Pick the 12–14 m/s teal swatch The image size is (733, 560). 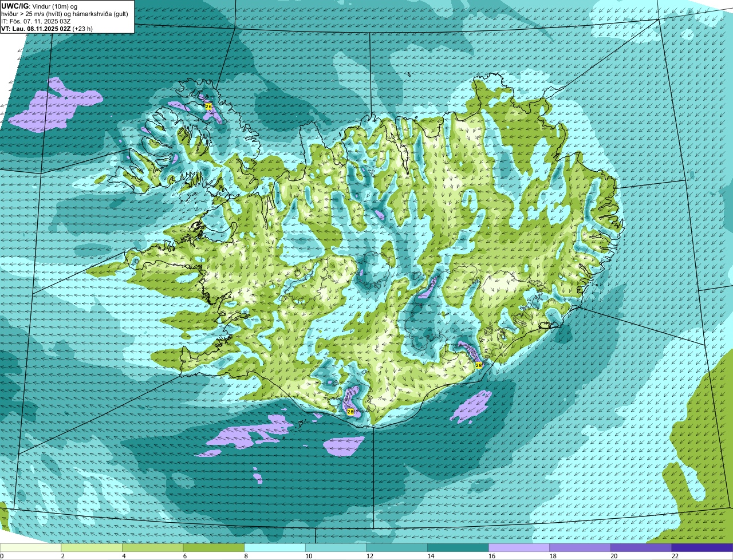[397, 547]
